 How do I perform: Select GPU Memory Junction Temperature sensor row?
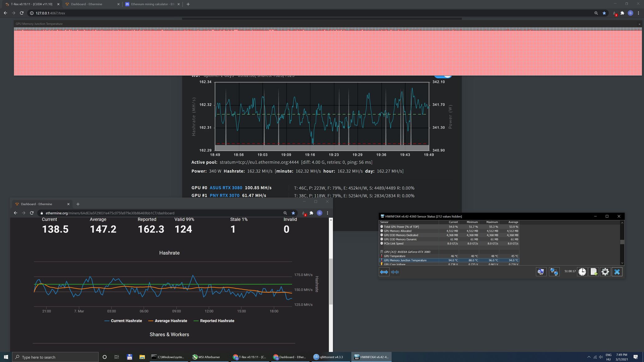click(405, 260)
